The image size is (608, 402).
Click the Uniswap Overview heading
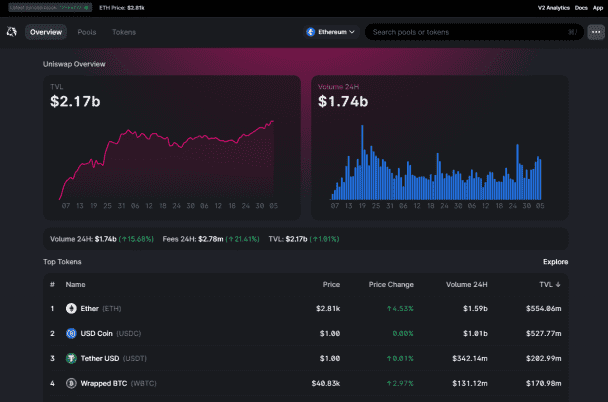pyautogui.click(x=74, y=64)
